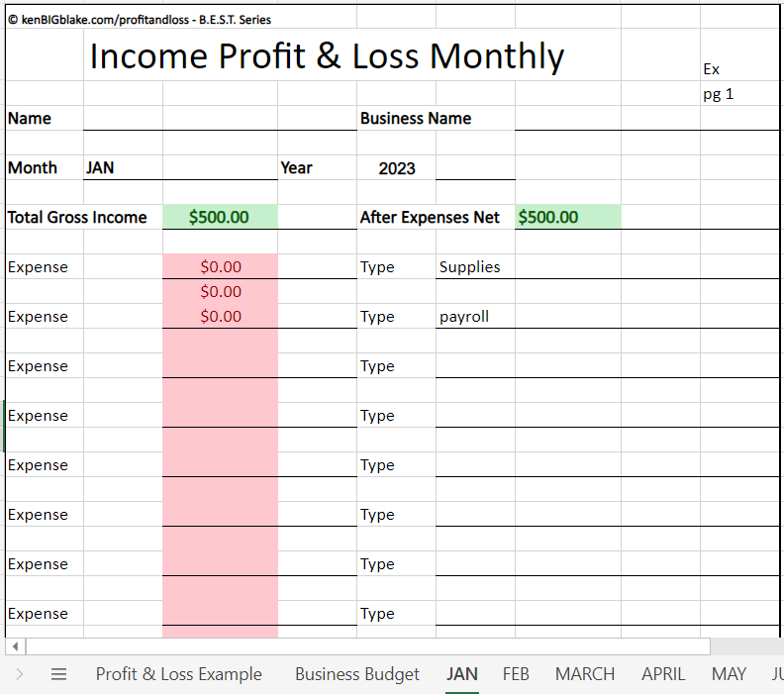
Task: Click the horizontal scrollbar left arrow
Action: [x=15, y=646]
